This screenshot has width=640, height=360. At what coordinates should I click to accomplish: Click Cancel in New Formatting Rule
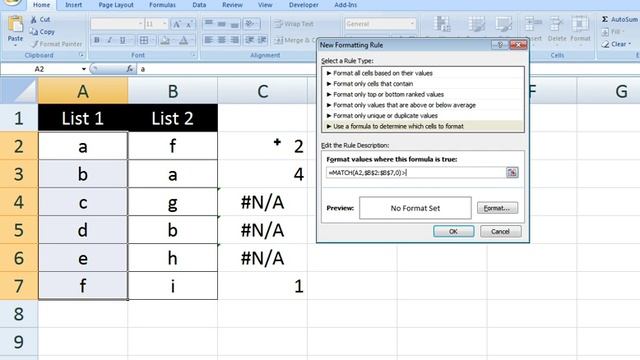pos(500,231)
